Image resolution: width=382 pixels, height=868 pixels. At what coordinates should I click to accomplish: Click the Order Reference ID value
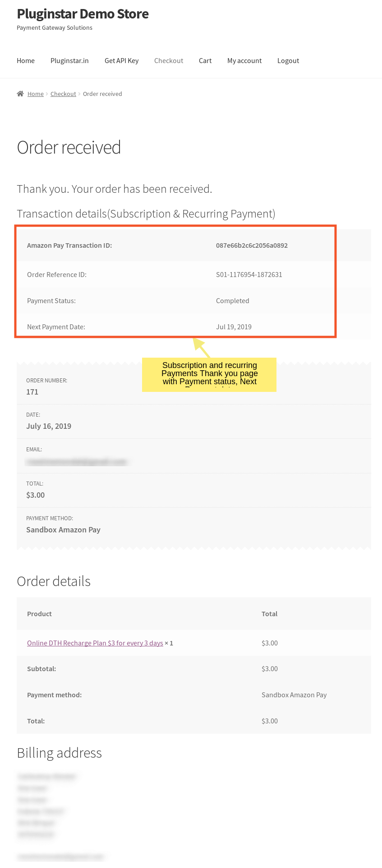tap(249, 275)
